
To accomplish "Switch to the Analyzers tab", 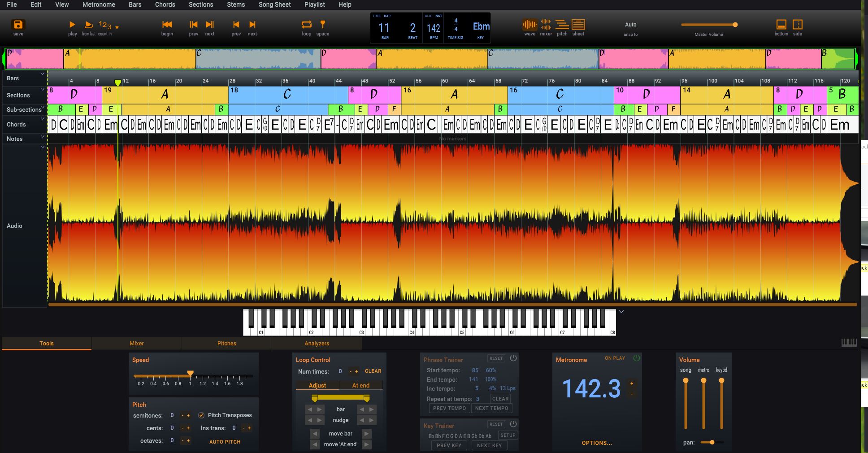I will [x=317, y=344].
